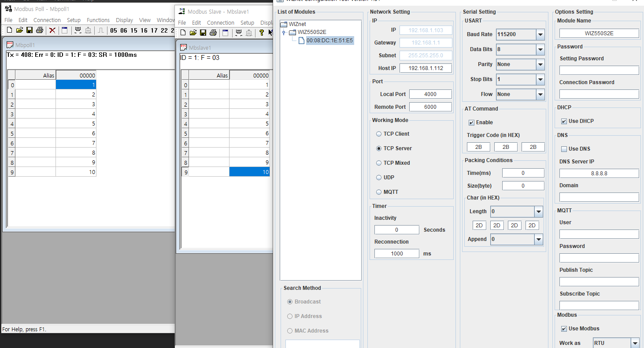The height and width of the screenshot is (348, 644).
Task: Click function 16 button in Modbus Poll toolbar
Action: [x=144, y=30]
